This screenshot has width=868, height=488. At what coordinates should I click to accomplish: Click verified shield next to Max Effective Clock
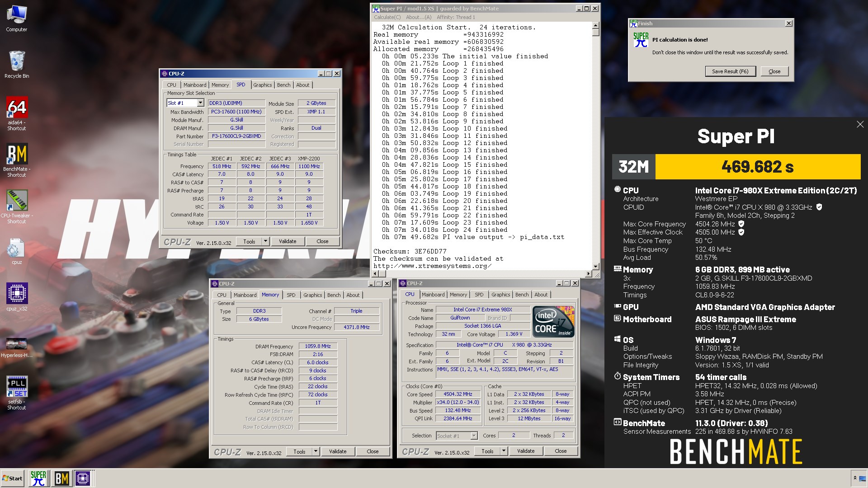741,232
